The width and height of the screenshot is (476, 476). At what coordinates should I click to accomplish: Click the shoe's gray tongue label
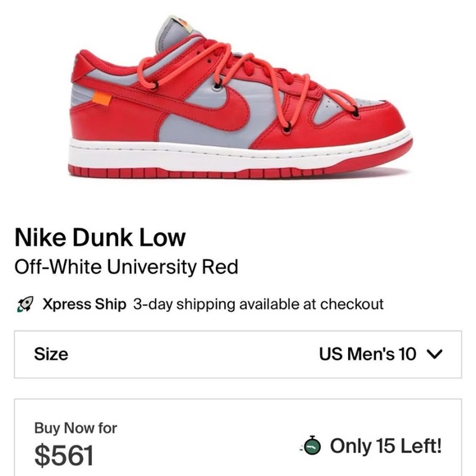click(x=181, y=25)
